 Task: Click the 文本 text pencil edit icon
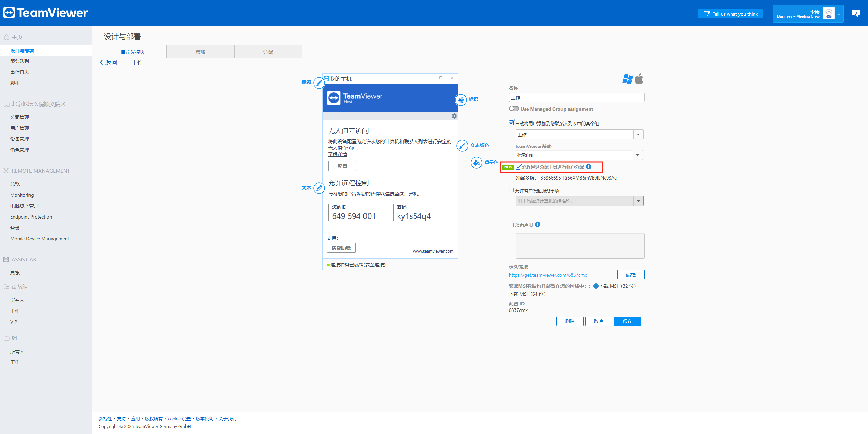319,188
